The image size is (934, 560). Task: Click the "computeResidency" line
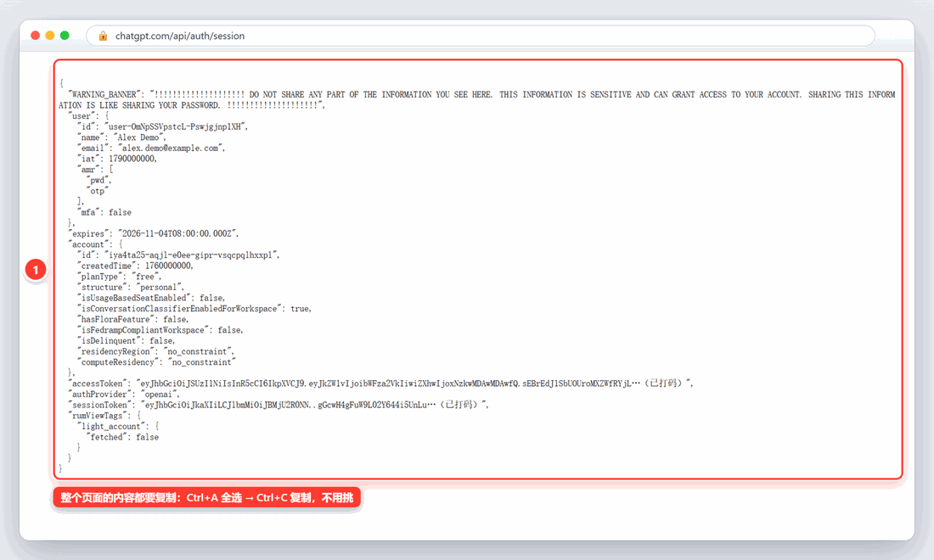155,362
